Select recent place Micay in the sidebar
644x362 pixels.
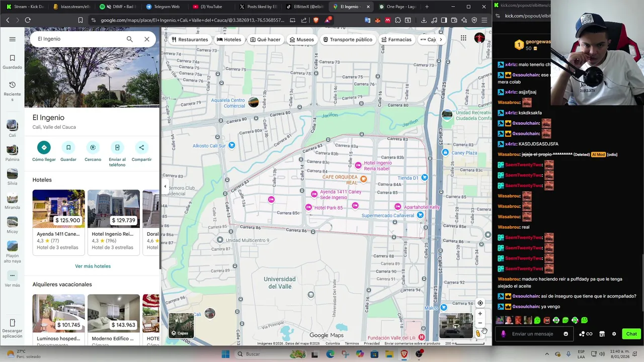[x=12, y=225]
